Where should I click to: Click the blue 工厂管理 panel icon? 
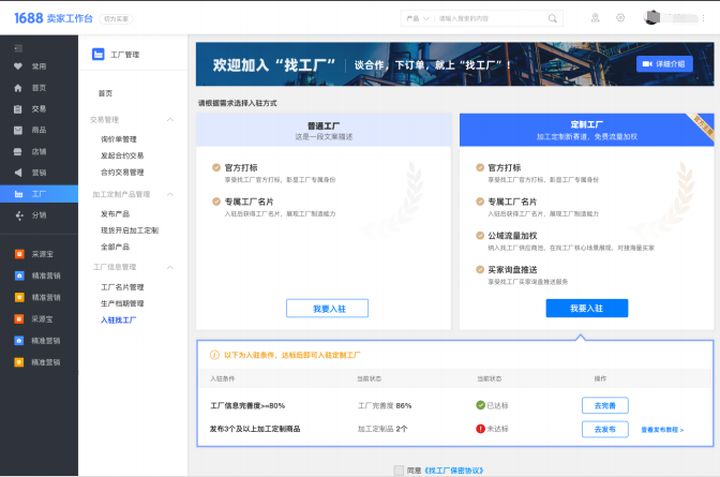[98, 54]
